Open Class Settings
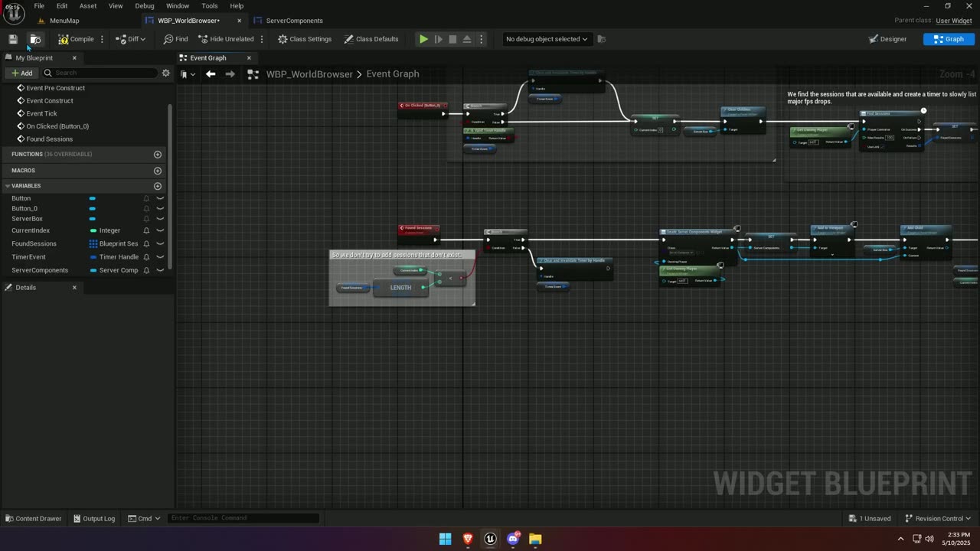The width and height of the screenshot is (980, 551). click(305, 39)
